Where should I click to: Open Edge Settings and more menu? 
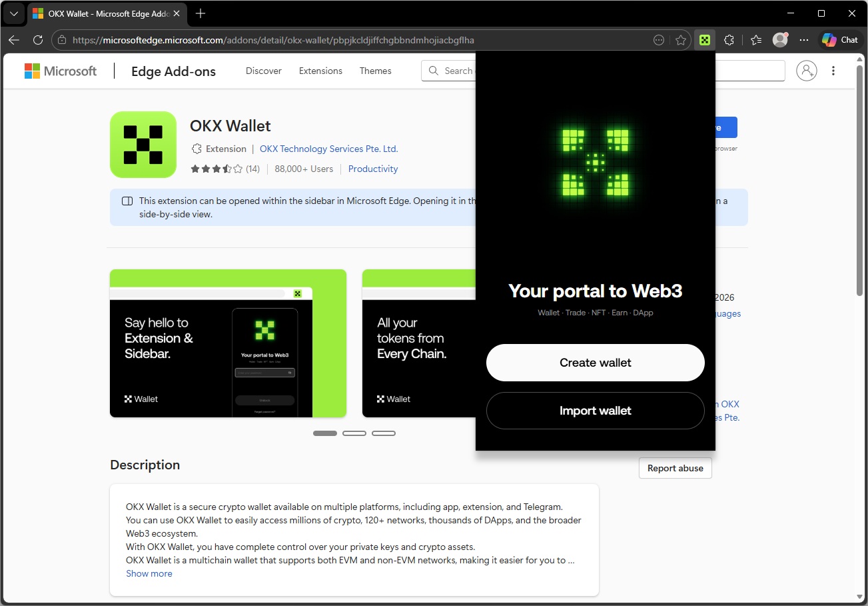tap(804, 40)
